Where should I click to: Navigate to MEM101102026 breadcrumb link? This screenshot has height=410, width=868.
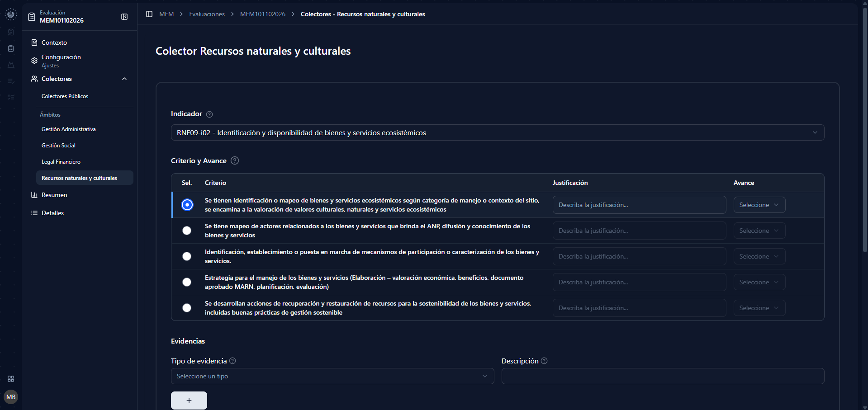coord(263,14)
